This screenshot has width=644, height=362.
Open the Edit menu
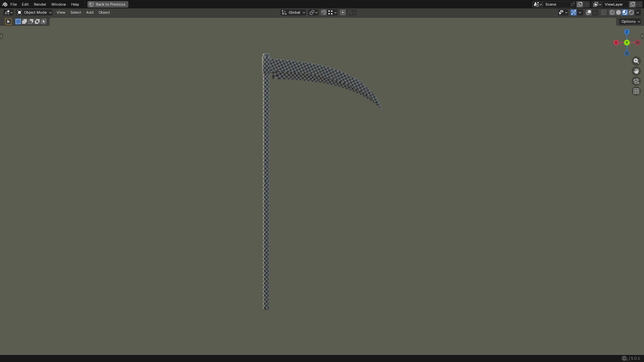click(25, 4)
